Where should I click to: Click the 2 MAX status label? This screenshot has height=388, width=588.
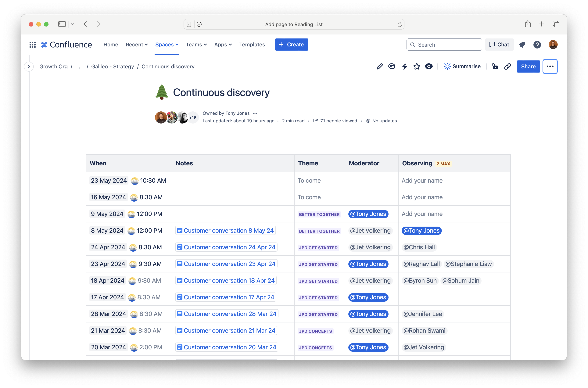[443, 163]
